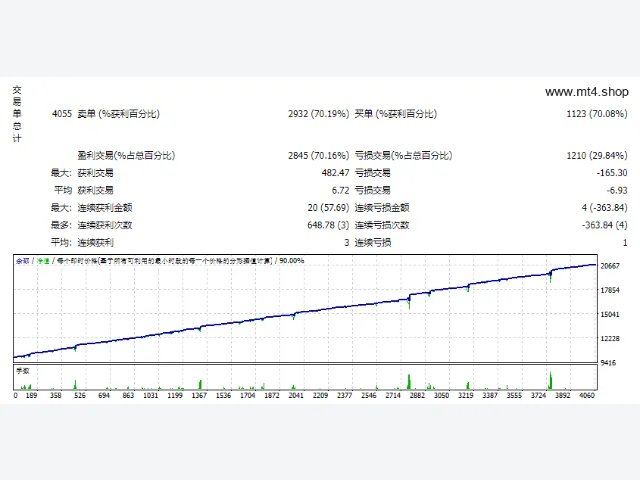
Task: Click the 净值 legend entry in chart
Action: coord(43,261)
